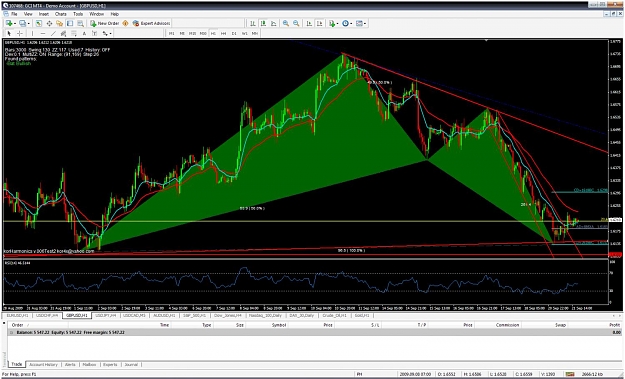Select the text (A) tool

85,33
